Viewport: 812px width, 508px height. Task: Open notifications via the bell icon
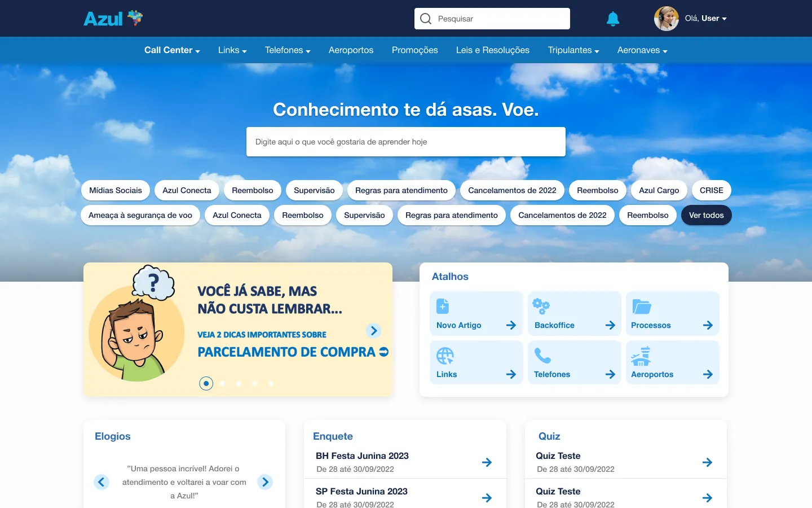613,19
